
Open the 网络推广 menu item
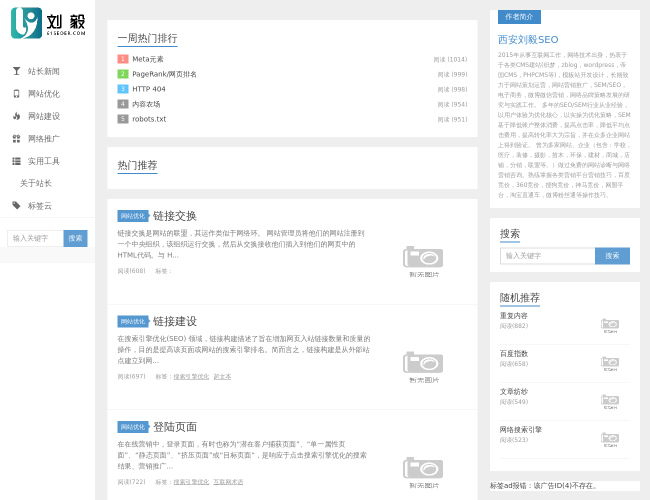[44, 138]
